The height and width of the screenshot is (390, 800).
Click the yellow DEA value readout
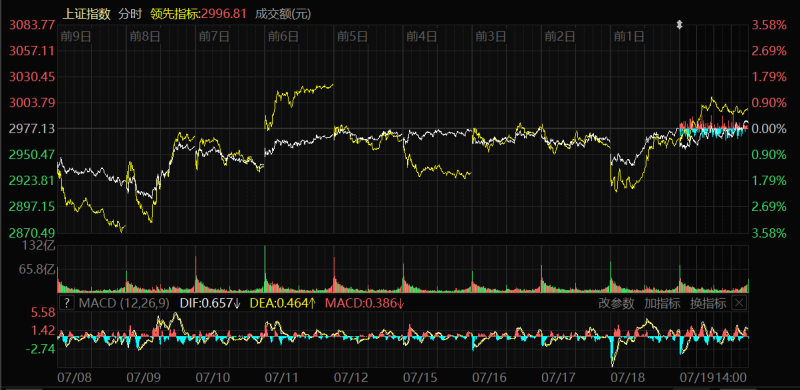[x=283, y=303]
